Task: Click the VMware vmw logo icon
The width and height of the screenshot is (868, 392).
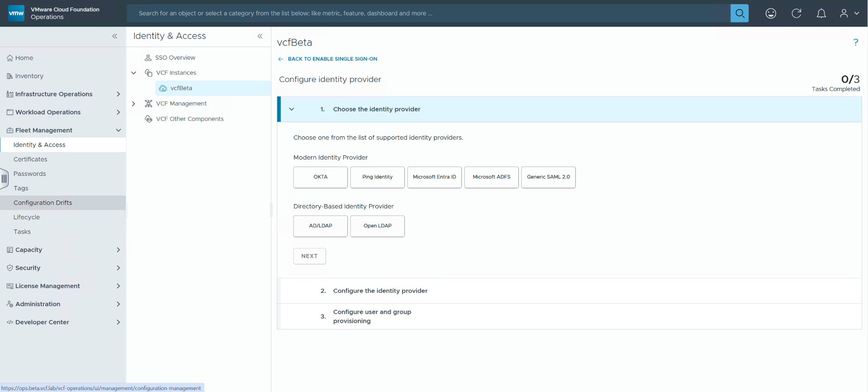Action: tap(16, 13)
